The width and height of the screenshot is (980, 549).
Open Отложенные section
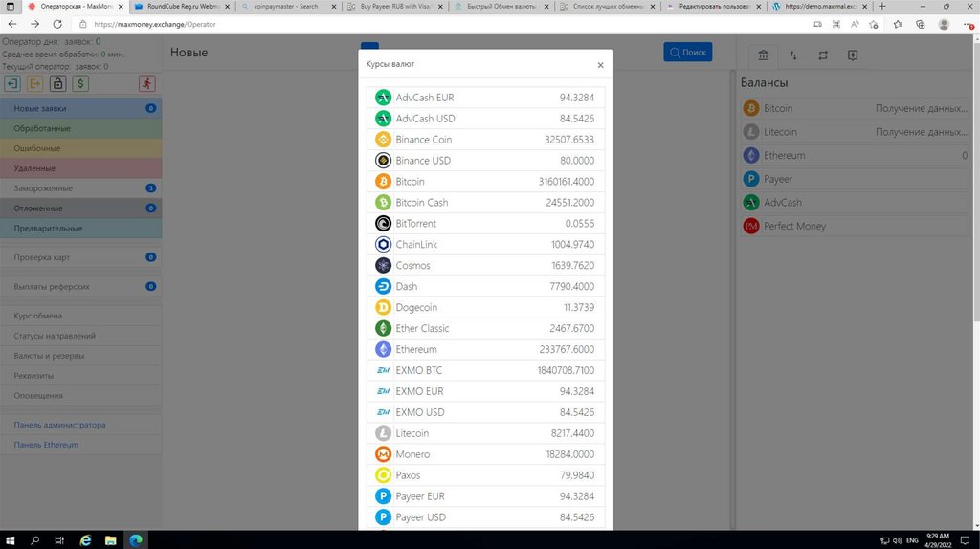[80, 208]
